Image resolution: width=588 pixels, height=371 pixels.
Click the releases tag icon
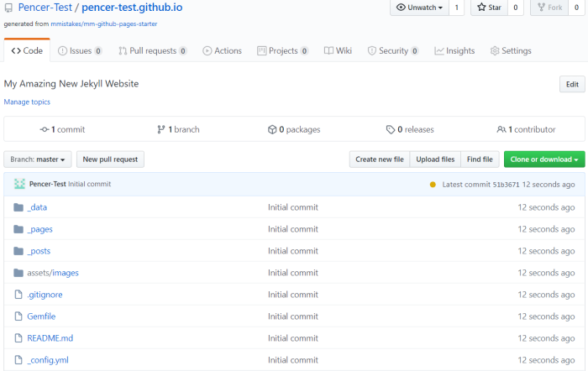coord(391,129)
